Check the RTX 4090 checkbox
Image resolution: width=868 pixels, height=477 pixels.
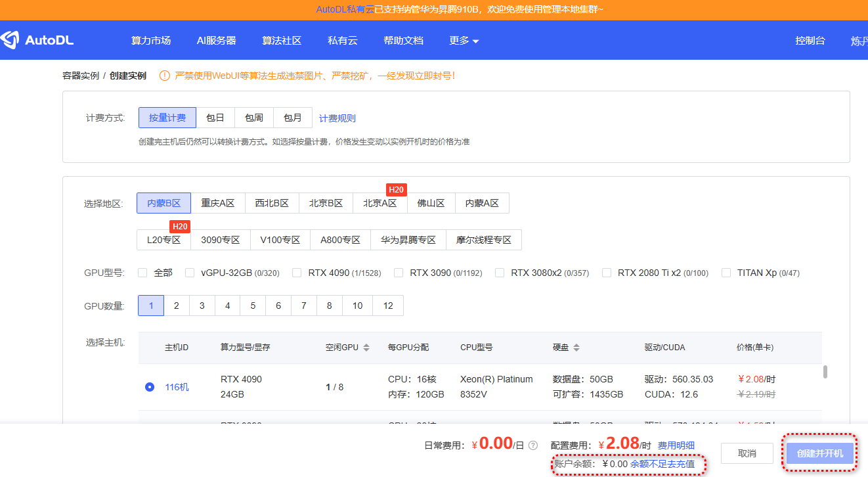pyautogui.click(x=297, y=273)
